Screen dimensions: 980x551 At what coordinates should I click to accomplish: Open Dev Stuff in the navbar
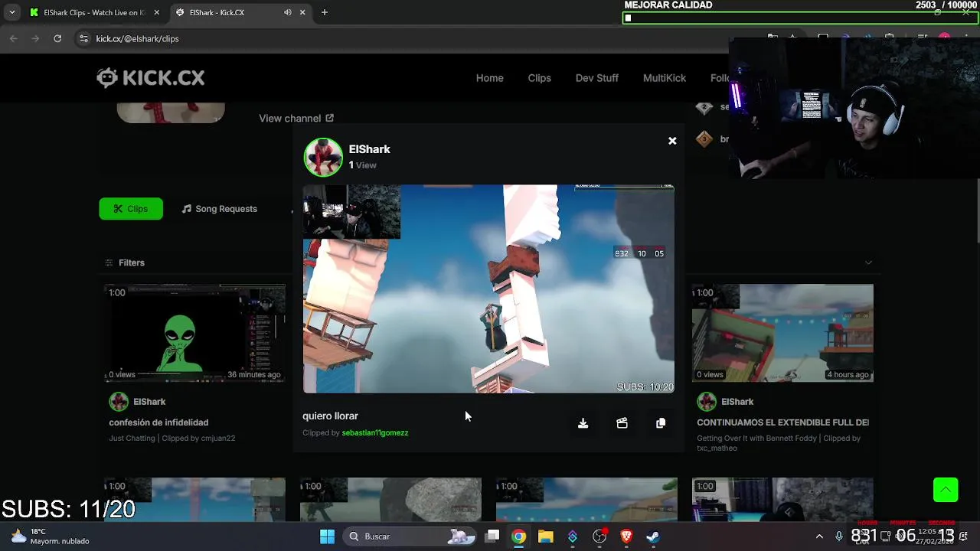coord(596,78)
